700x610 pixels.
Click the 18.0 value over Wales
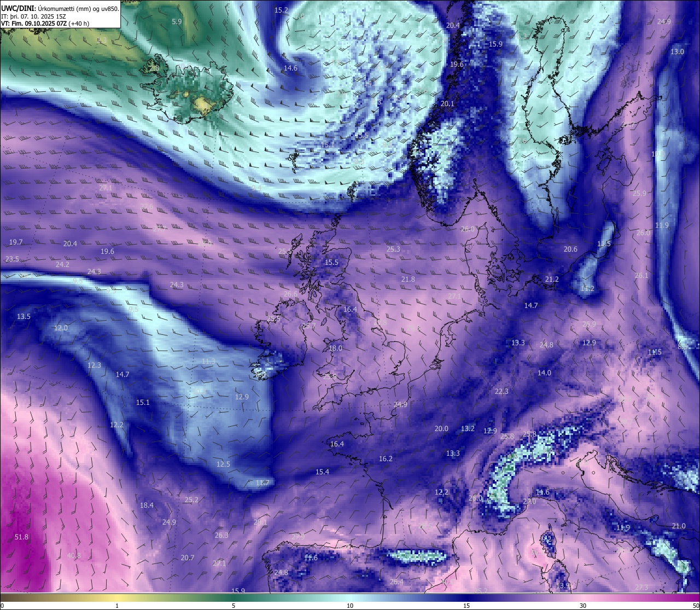[x=335, y=348]
